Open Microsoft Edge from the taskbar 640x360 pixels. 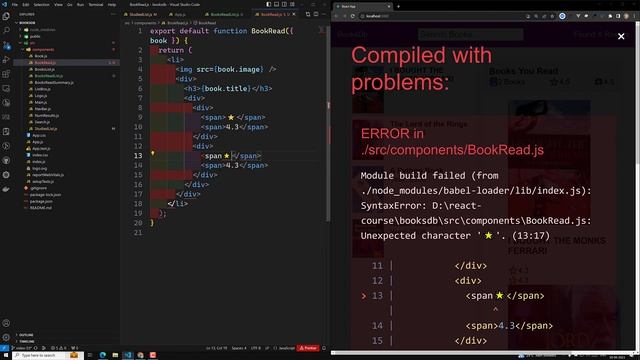point(102,355)
